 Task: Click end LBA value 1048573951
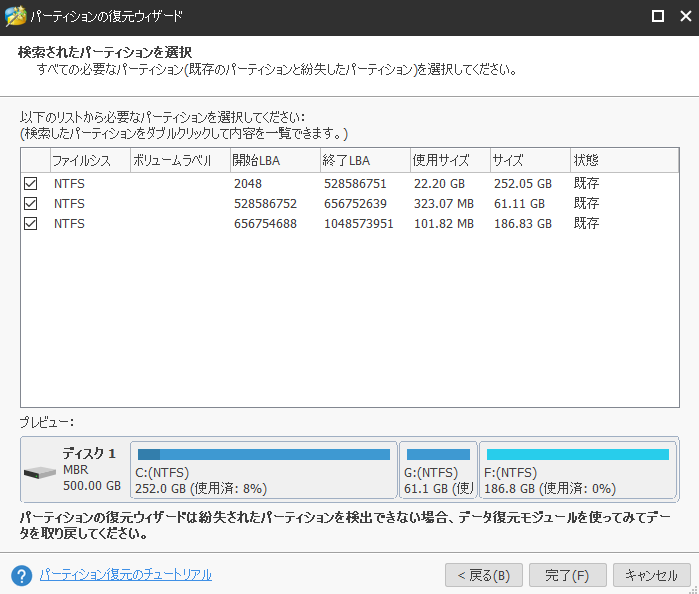tap(358, 224)
